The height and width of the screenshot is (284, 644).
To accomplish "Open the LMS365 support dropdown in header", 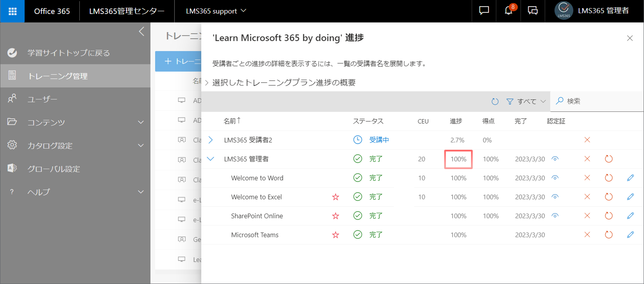I will coord(216,11).
